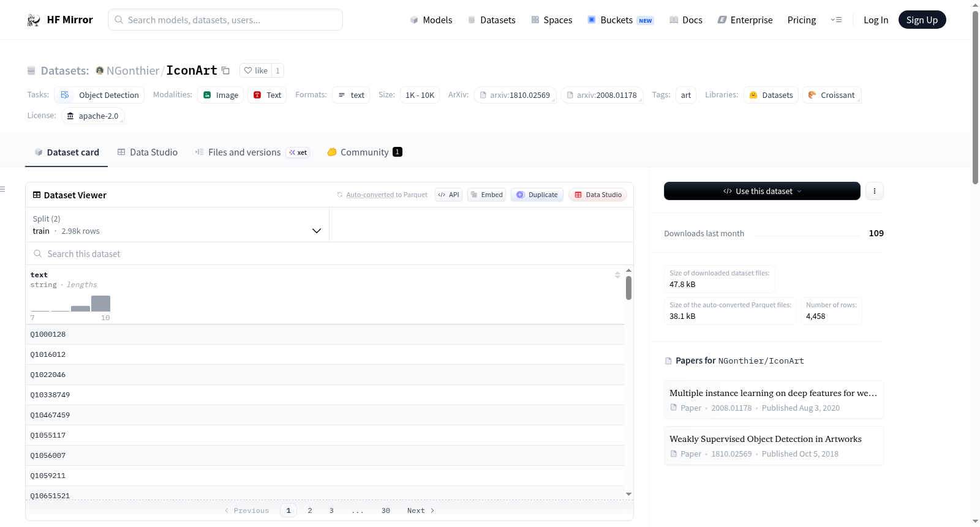Click the Embed button
Image resolution: width=980 pixels, height=527 pixels.
click(486, 195)
